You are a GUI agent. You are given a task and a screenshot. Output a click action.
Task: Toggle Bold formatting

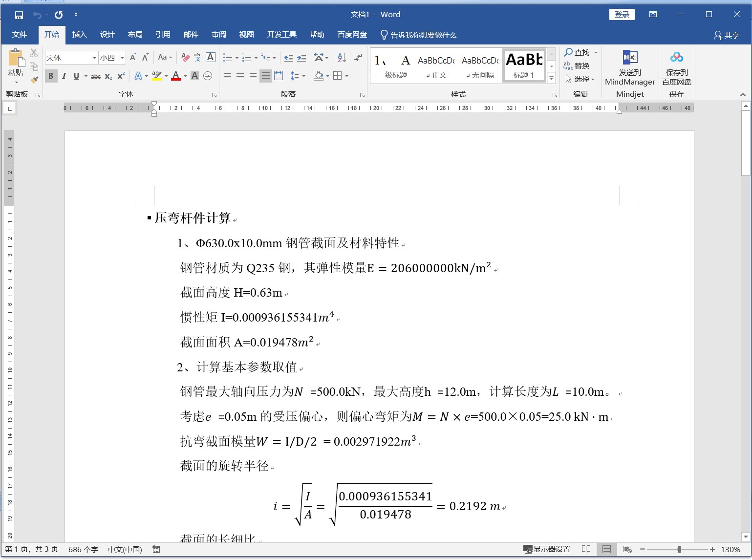coord(51,76)
